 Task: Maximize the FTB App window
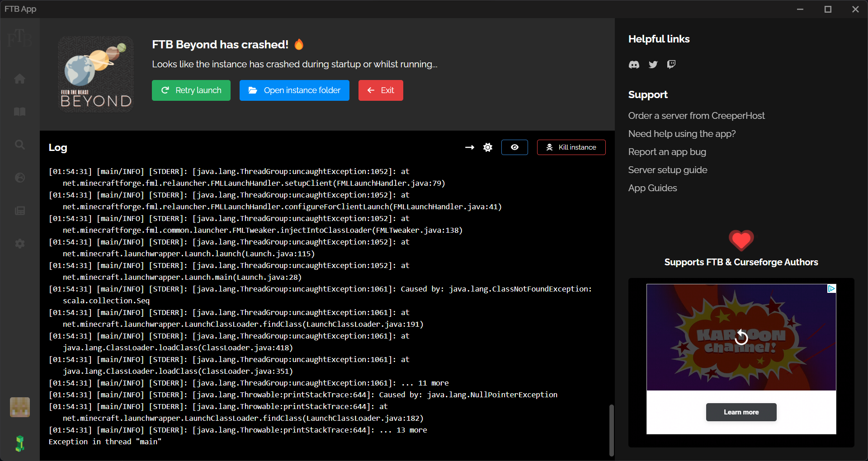828,9
